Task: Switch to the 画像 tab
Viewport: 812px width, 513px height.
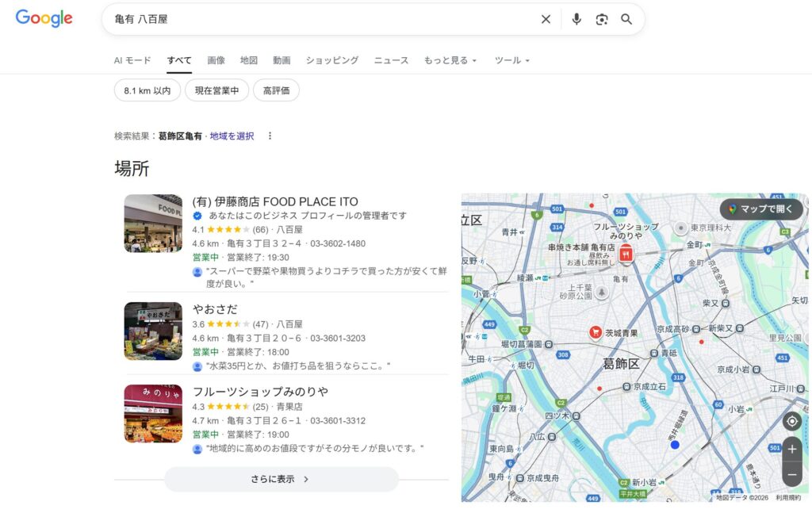Action: 216,60
